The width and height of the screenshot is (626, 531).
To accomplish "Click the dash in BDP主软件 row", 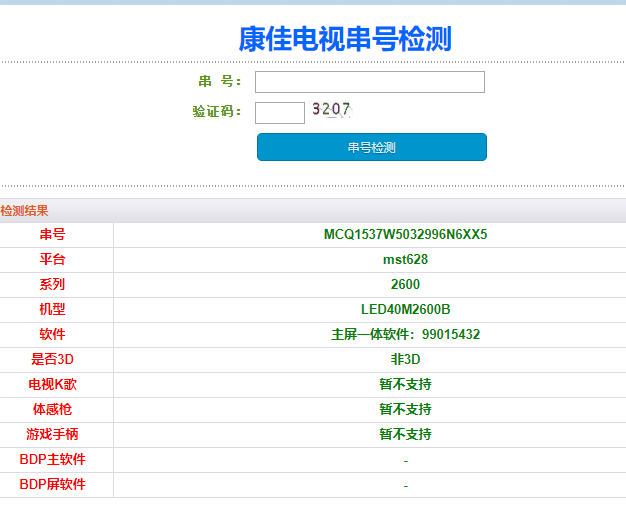I will (406, 461).
